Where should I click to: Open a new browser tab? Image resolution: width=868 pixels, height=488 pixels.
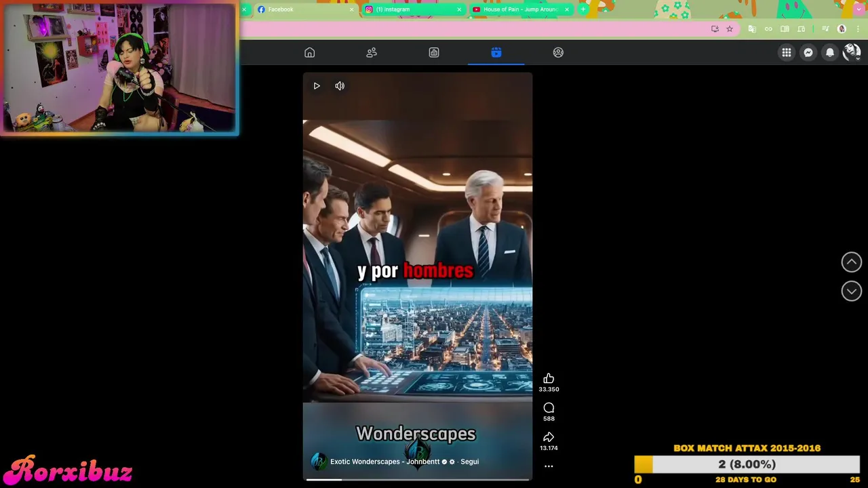pos(583,9)
